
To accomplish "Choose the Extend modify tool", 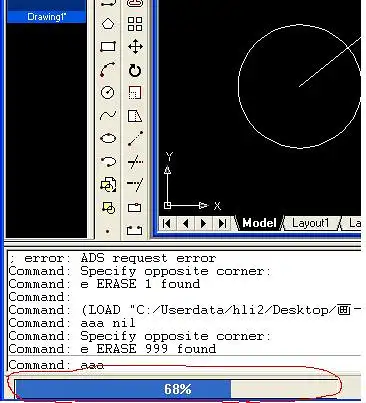I will (x=135, y=184).
